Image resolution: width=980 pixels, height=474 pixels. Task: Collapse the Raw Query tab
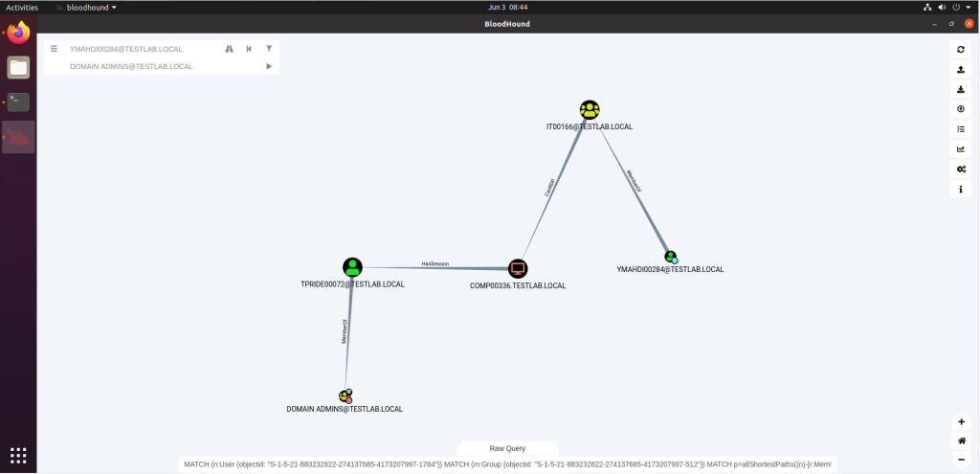[507, 448]
